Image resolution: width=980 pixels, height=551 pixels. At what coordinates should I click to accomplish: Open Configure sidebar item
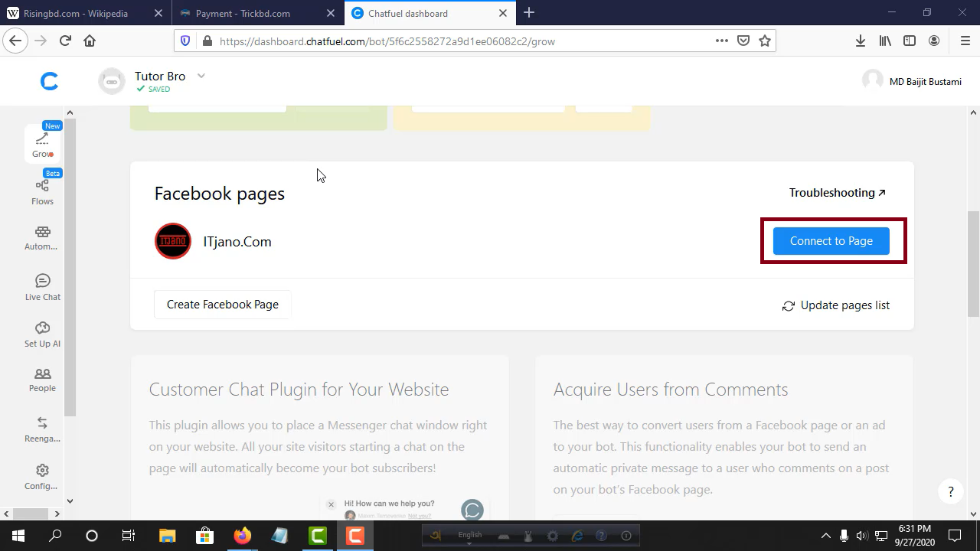(42, 477)
